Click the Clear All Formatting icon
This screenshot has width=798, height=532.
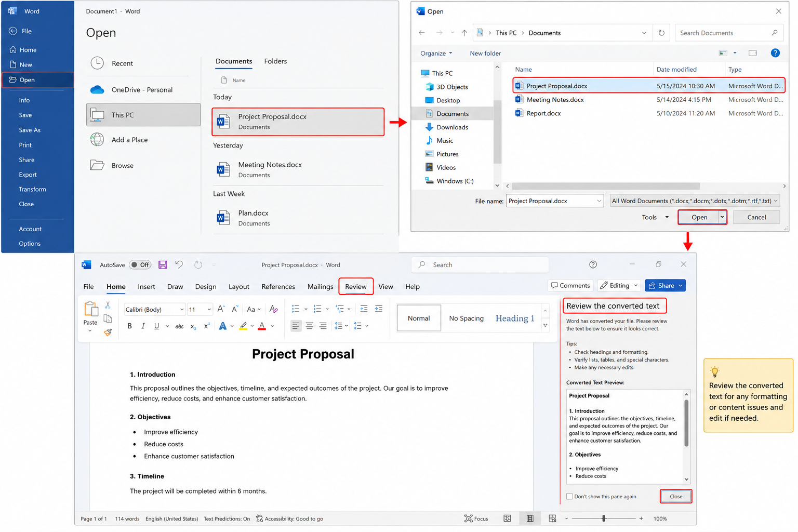(274, 309)
